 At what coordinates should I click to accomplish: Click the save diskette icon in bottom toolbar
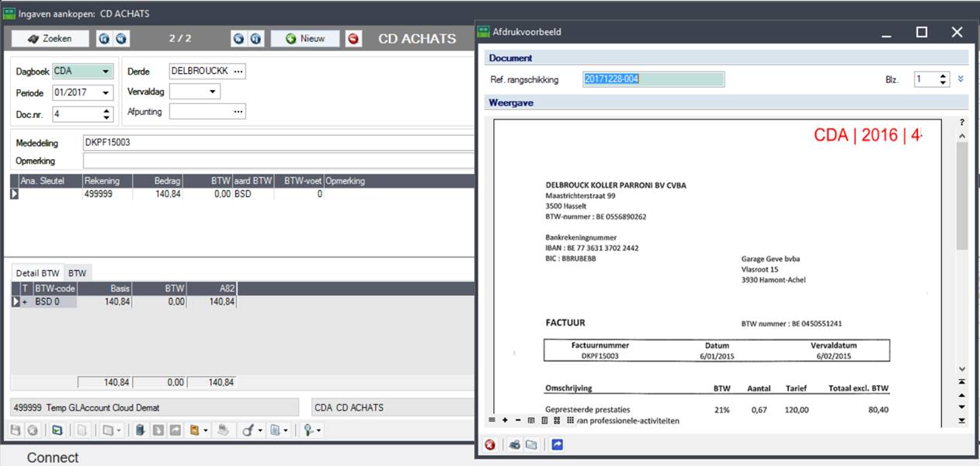(x=16, y=429)
